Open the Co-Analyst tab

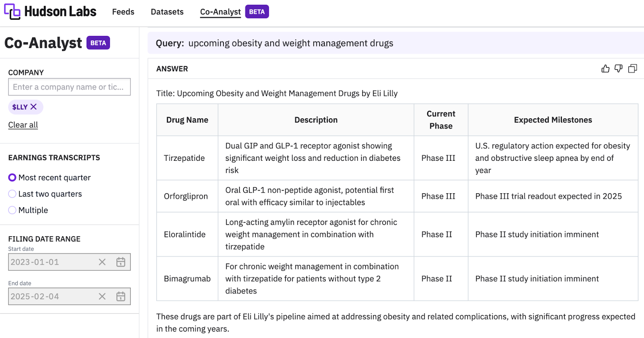(x=221, y=12)
